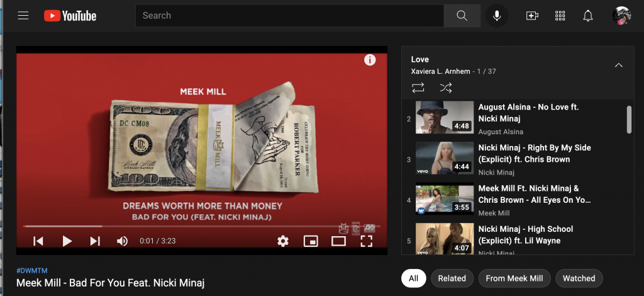The image size is (644, 296).
Task: Collapse the Love playlist panel
Action: tap(618, 65)
